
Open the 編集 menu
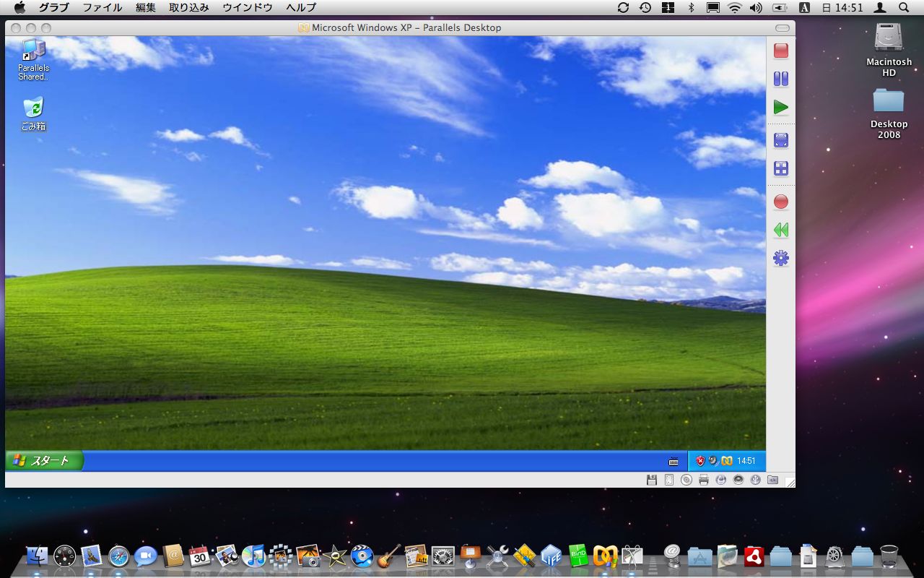tap(146, 8)
